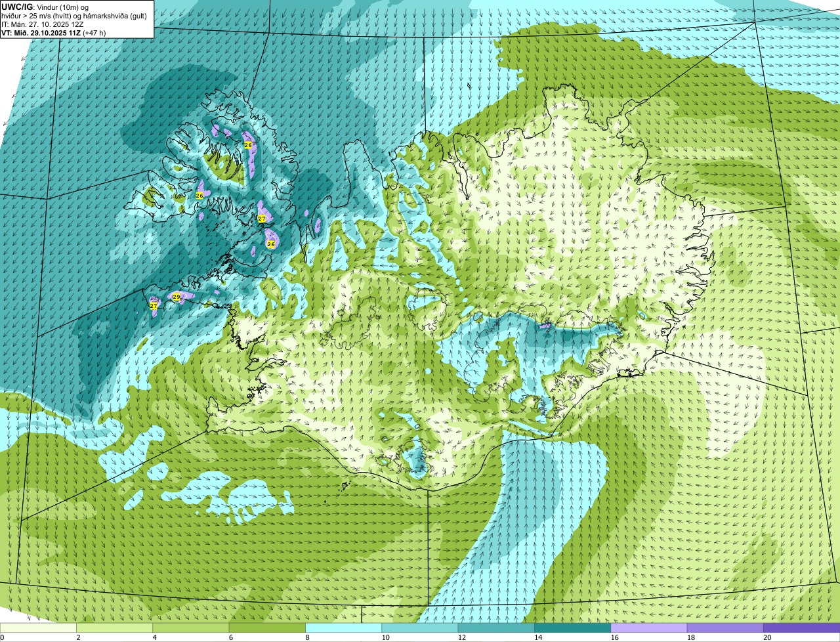Pick the 18–20 m/s medium purple legend swatch
Image resolution: width=840 pixels, height=642 pixels.
(725, 628)
